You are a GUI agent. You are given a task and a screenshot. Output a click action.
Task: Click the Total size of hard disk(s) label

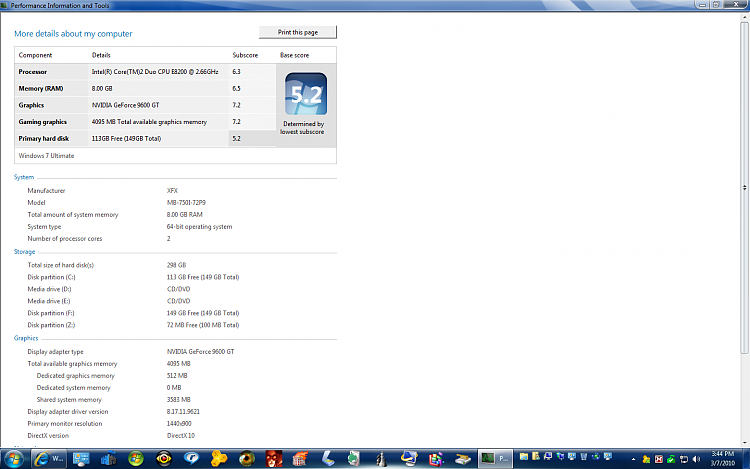pyautogui.click(x=61, y=265)
